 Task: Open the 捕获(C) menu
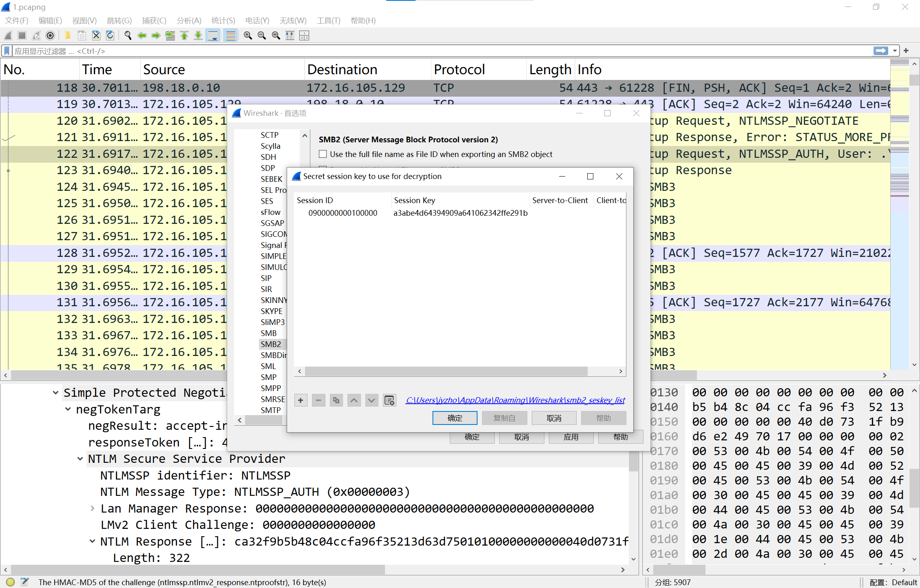click(154, 20)
